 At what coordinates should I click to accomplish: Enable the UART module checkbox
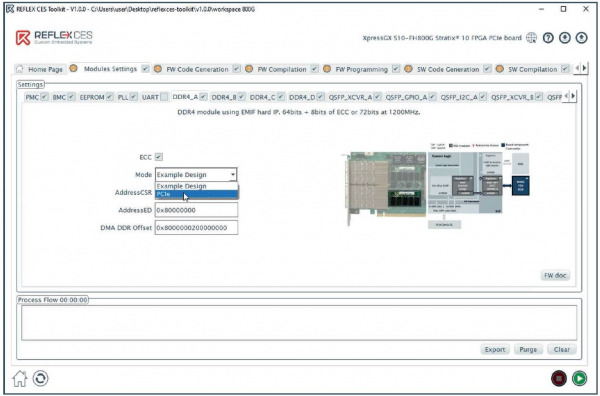[164, 97]
